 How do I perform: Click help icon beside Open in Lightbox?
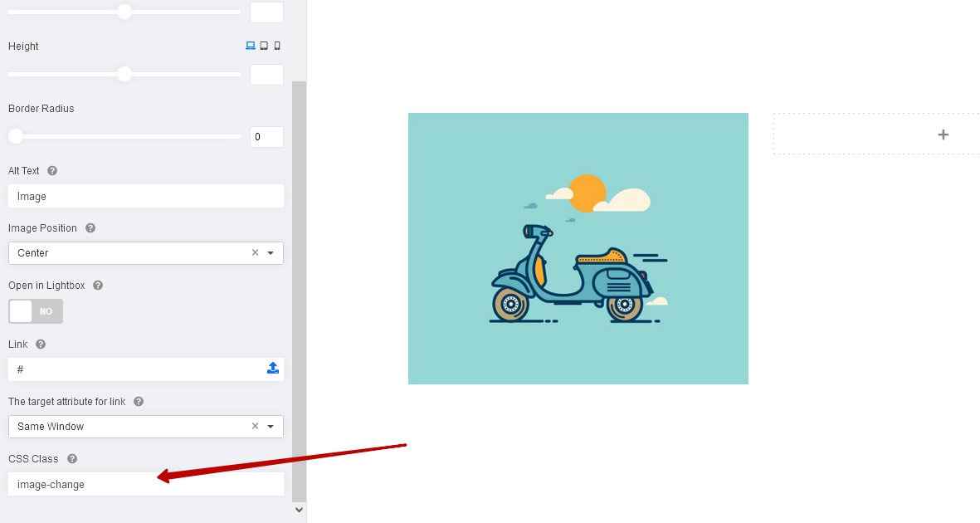coord(98,286)
